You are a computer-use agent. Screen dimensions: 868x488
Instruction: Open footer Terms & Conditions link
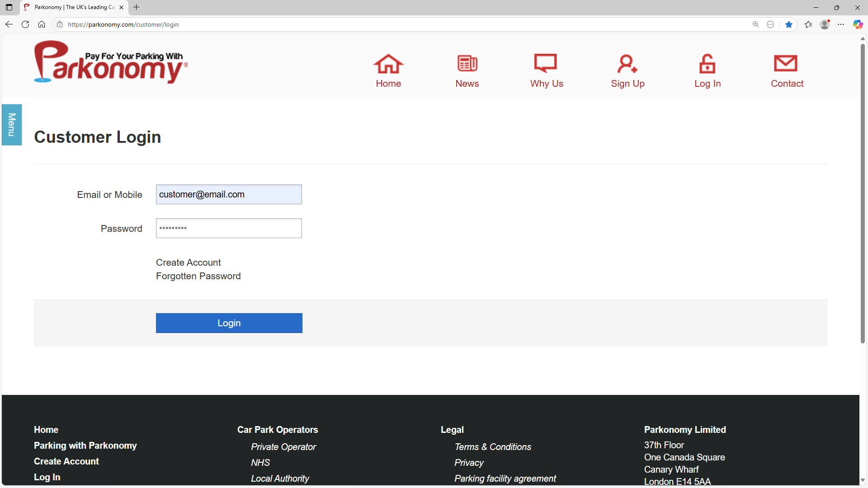[493, 447]
